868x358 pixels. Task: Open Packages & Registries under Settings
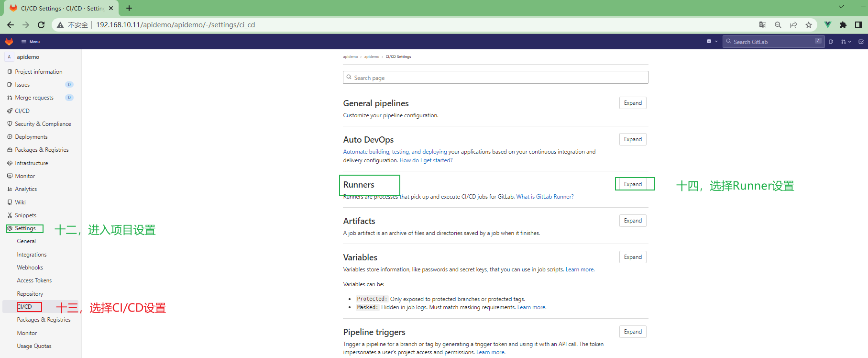pos(44,320)
